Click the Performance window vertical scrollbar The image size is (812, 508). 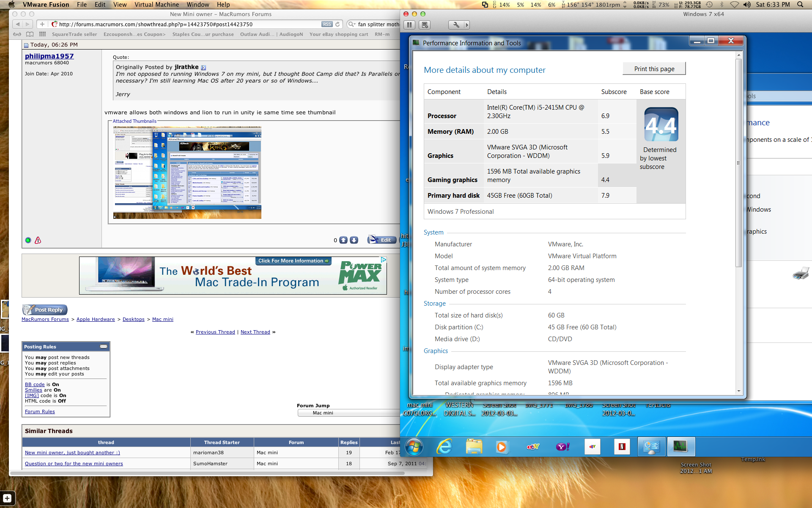[738, 163]
